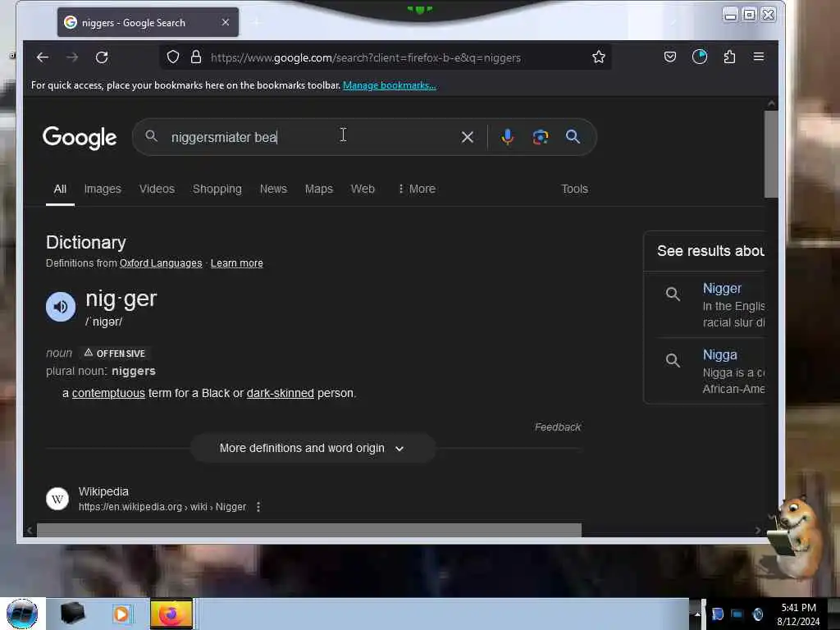Show hidden system tray icons
840x630 pixels.
click(697, 614)
